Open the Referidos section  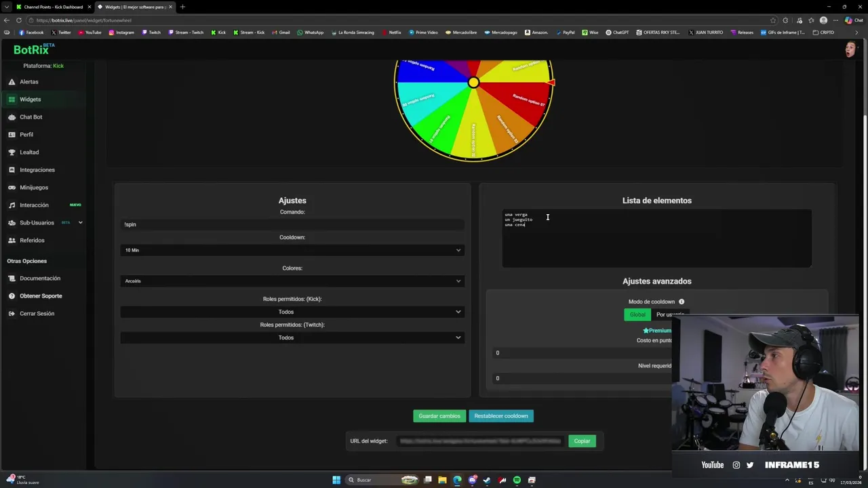[32, 240]
